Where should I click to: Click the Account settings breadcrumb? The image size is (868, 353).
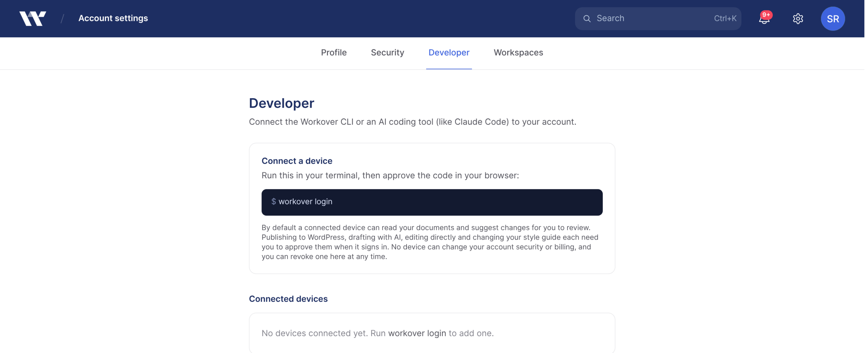pos(113,18)
